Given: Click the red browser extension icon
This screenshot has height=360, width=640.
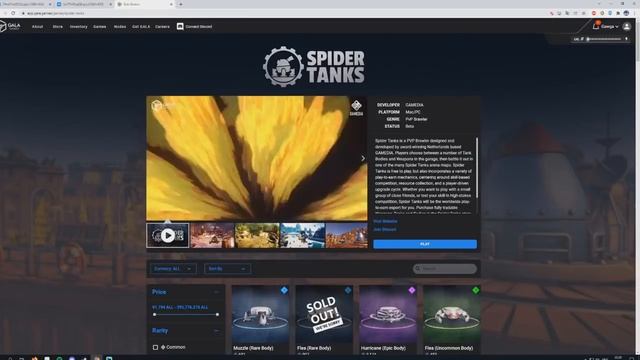Looking at the screenshot, I should (594, 13).
